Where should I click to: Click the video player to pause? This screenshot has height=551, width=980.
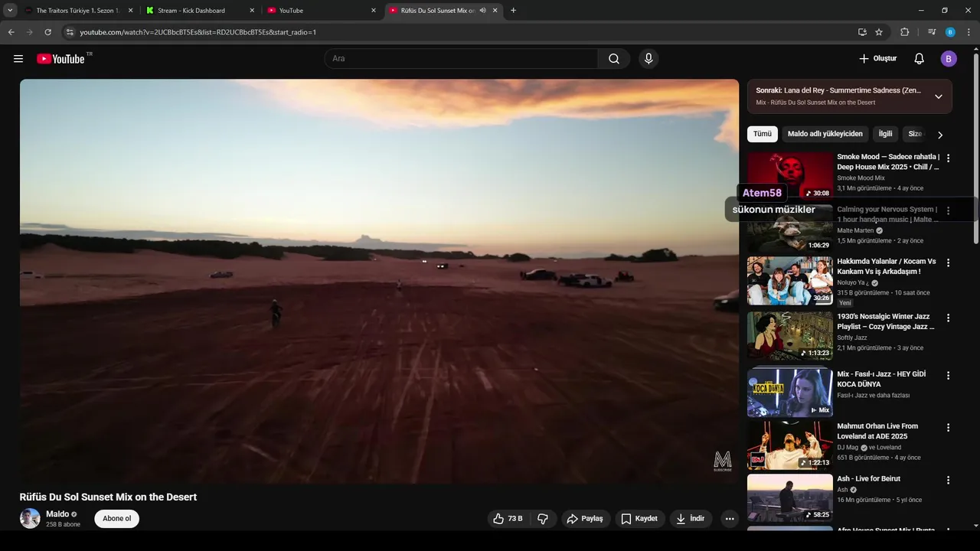pyautogui.click(x=379, y=281)
